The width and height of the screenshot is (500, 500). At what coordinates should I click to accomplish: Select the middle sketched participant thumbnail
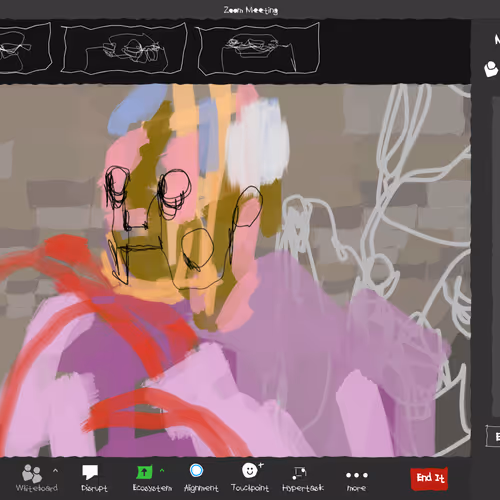coord(124,48)
